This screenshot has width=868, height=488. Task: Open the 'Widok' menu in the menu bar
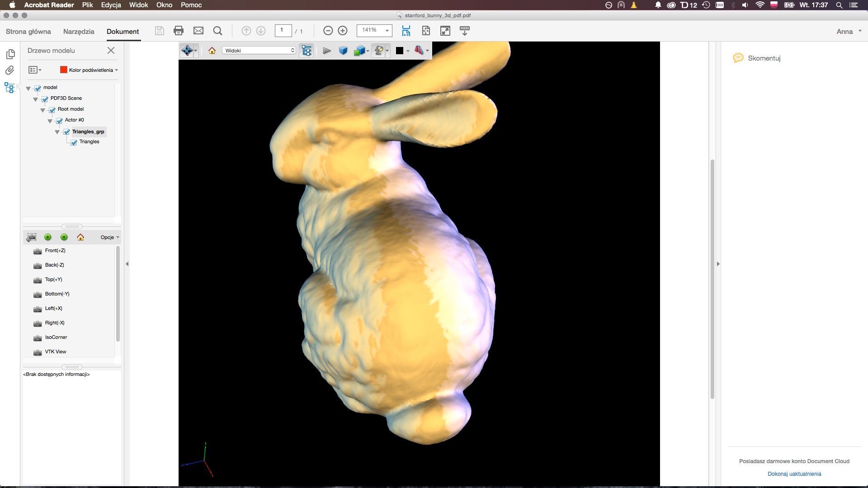pos(138,5)
